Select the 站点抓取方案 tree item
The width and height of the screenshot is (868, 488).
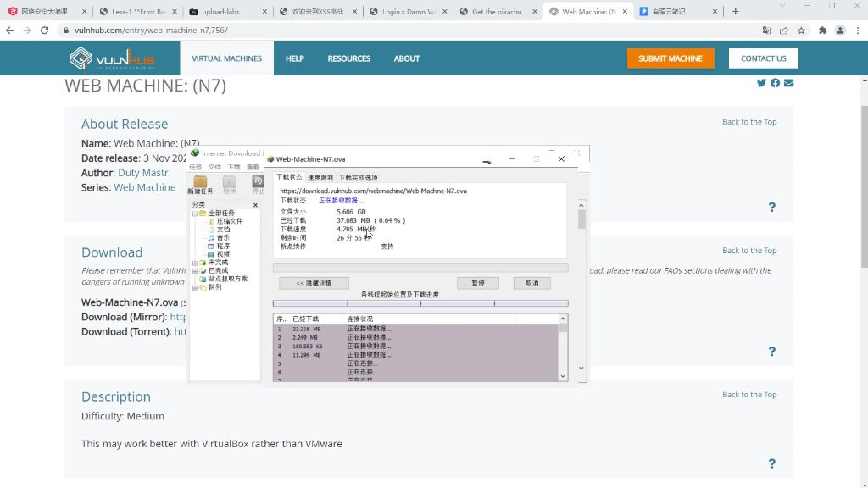tap(227, 279)
